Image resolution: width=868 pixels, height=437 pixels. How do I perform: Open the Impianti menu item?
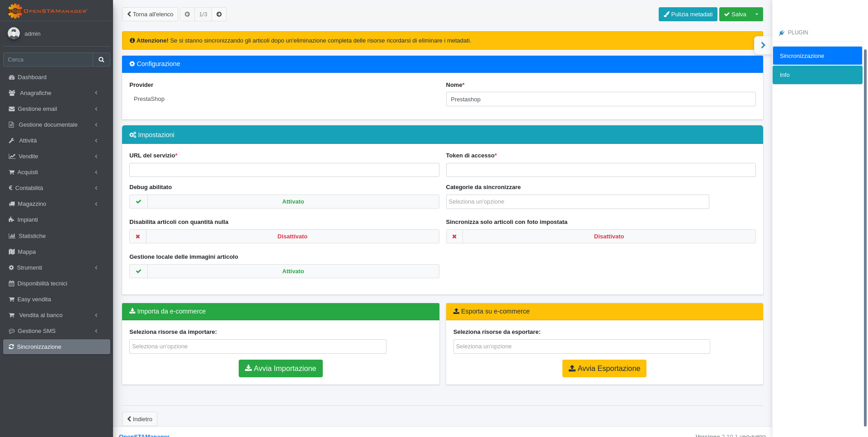click(57, 220)
